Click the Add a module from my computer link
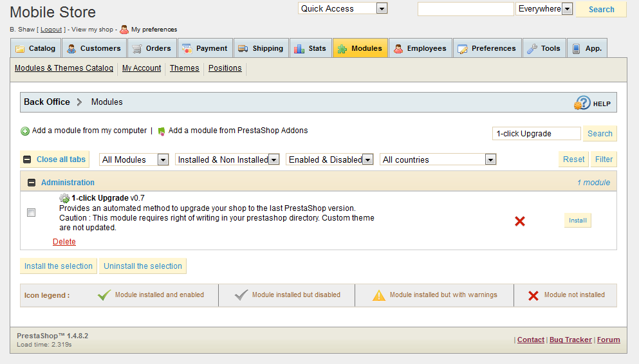 [89, 131]
